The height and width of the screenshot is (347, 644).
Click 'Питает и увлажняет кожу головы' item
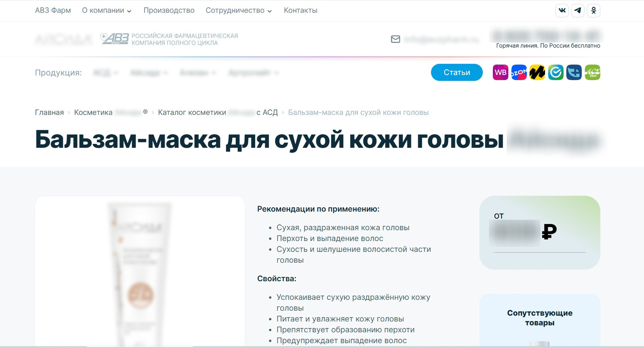click(x=340, y=319)
